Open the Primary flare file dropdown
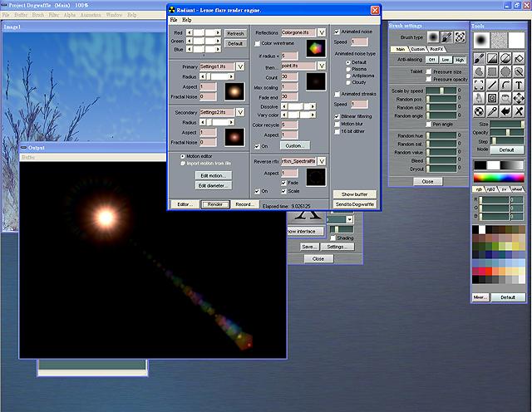The height and width of the screenshot is (412, 532). click(240, 66)
